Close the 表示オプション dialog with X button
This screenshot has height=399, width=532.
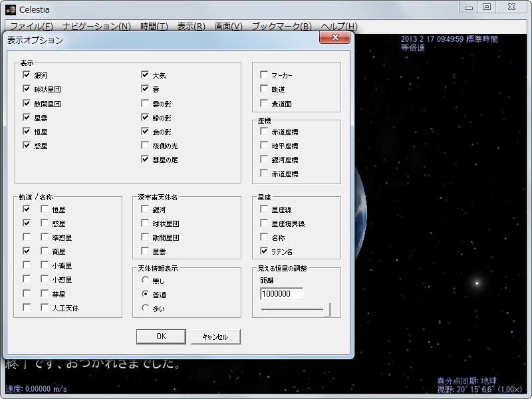[335, 38]
